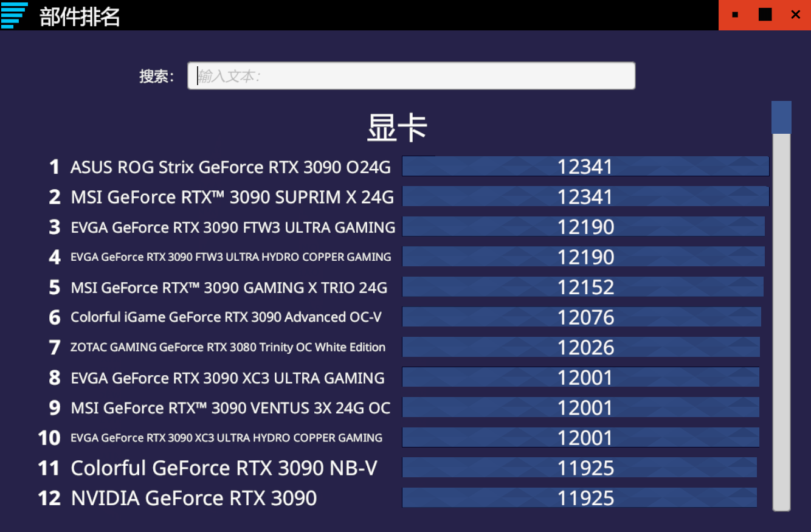Click rank number 3
This screenshot has width=811, height=532.
point(55,227)
